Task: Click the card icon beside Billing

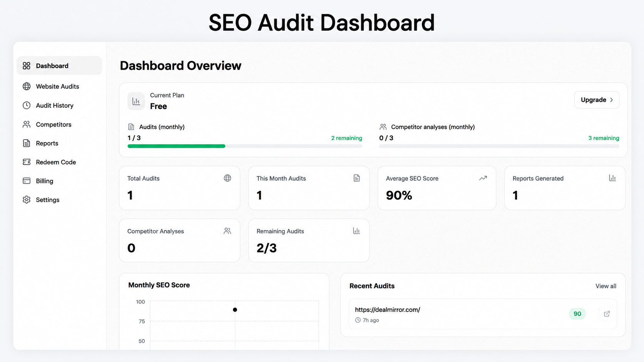Action: click(x=27, y=181)
